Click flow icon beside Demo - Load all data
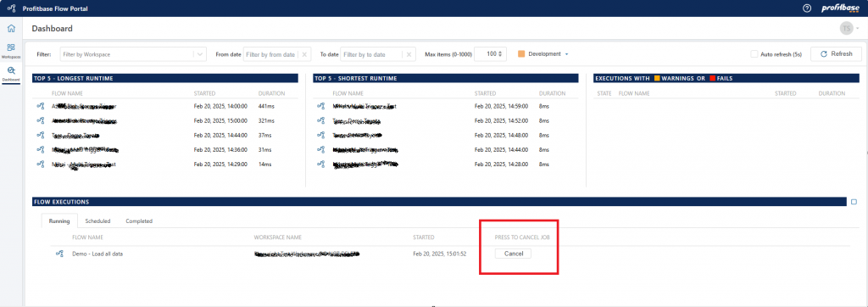The width and height of the screenshot is (868, 307). pos(60,254)
